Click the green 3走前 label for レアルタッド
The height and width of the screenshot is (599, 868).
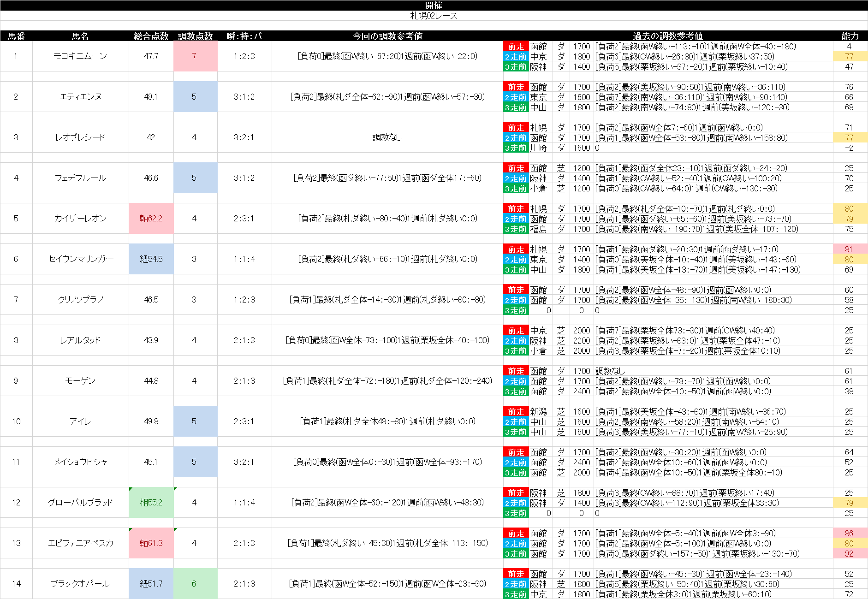(516, 351)
